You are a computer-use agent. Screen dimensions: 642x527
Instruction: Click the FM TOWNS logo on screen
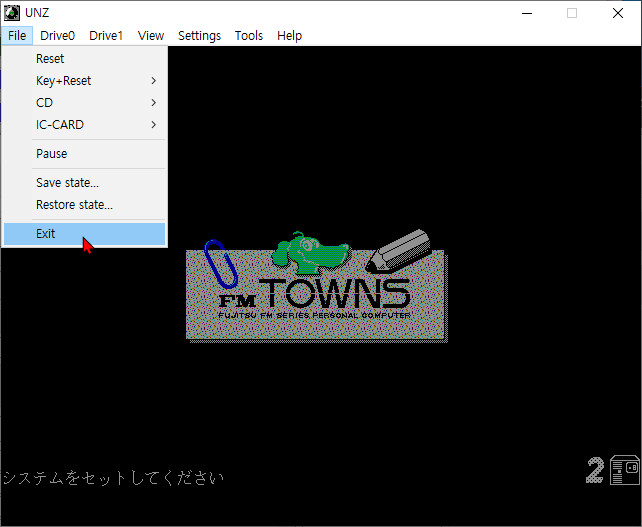pos(316,286)
